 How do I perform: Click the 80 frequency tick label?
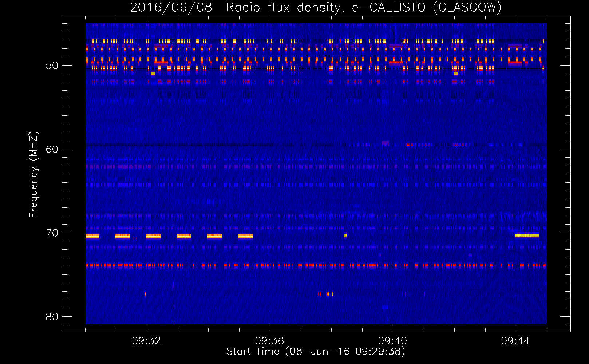click(52, 316)
